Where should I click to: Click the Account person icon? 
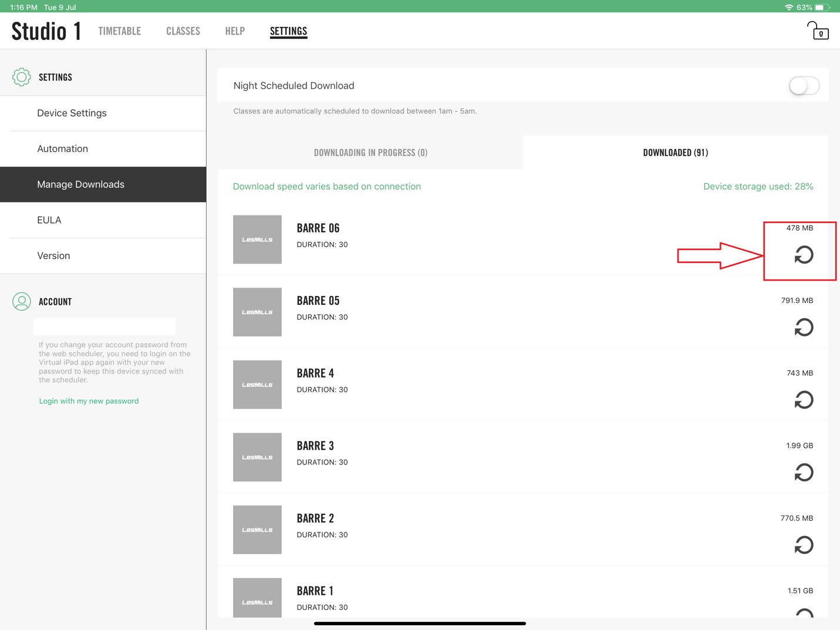(22, 301)
